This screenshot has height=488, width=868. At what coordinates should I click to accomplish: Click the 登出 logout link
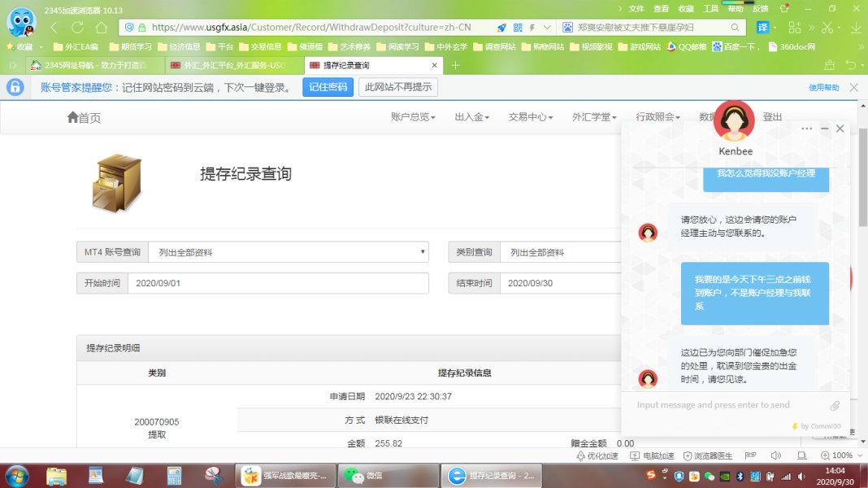(x=772, y=117)
